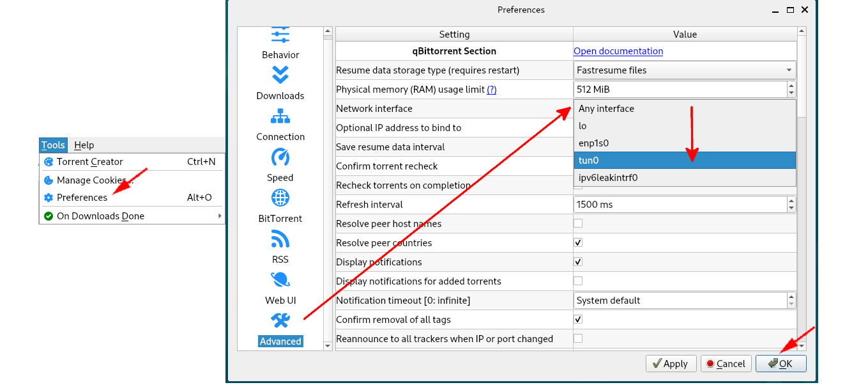Open the Tools menu
Image resolution: width=868 pixels, height=385 pixels.
tap(53, 145)
